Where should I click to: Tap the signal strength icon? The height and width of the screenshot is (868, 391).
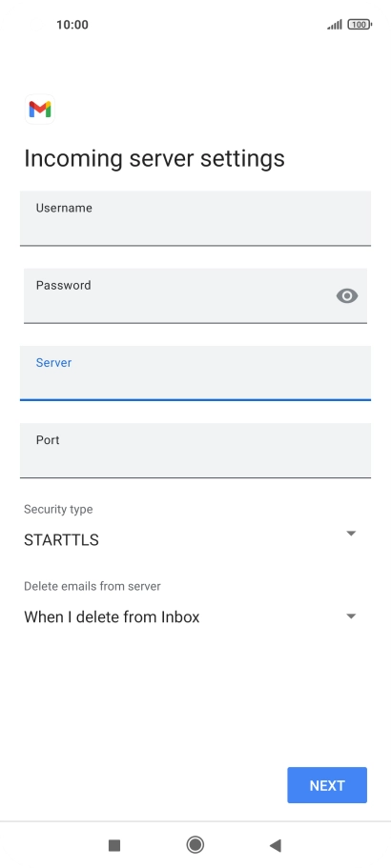pos(335,25)
